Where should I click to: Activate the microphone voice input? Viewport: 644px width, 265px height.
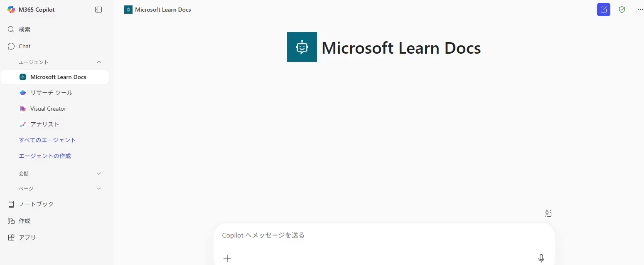pyautogui.click(x=541, y=258)
